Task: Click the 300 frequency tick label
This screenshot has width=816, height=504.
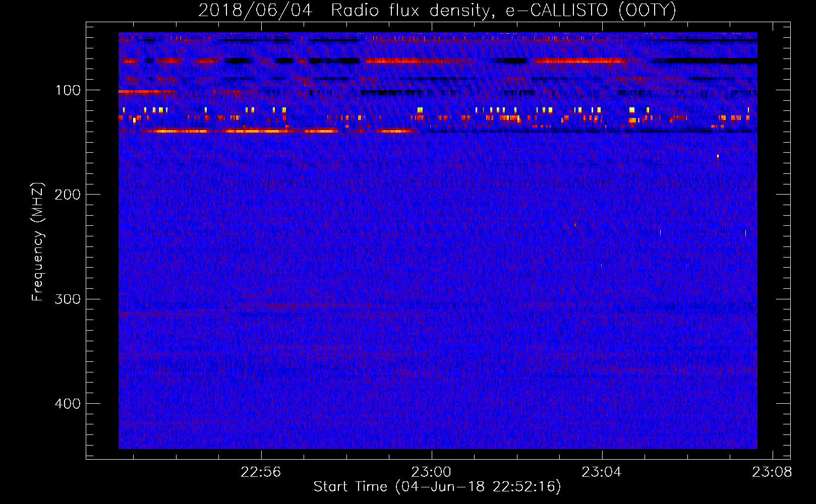Action: click(x=68, y=299)
